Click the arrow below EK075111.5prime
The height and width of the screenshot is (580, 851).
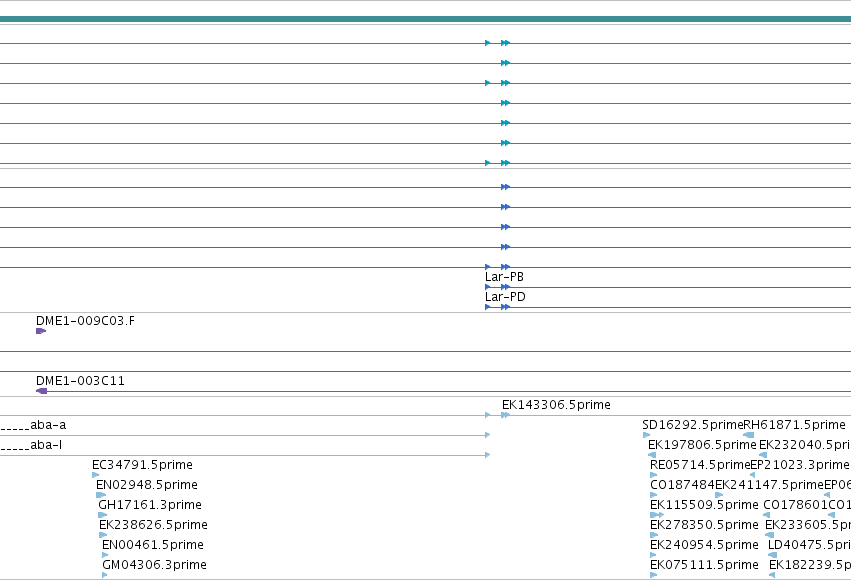click(653, 575)
